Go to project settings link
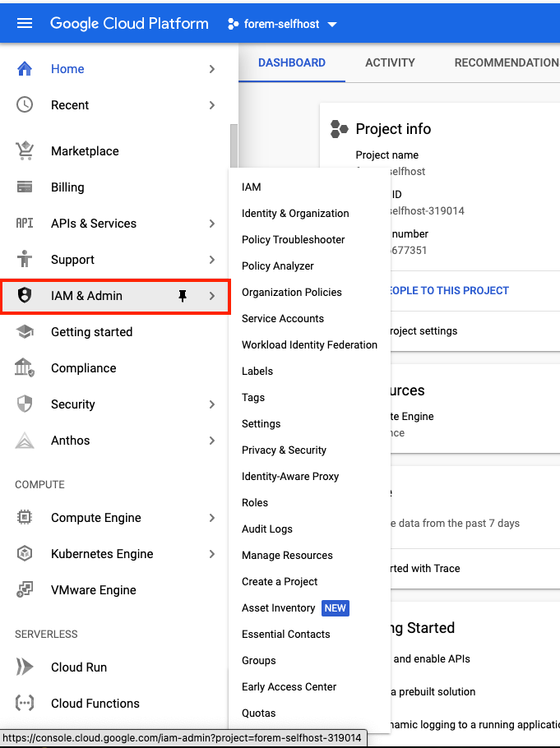This screenshot has height=748, width=560. pos(424,330)
